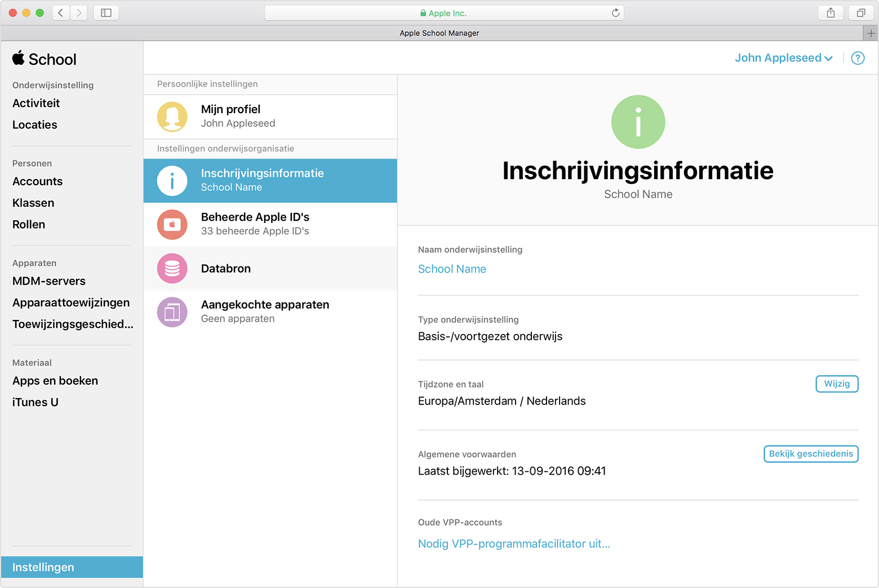
Task: Show all tabs with the tab overview button
Action: pos(861,12)
